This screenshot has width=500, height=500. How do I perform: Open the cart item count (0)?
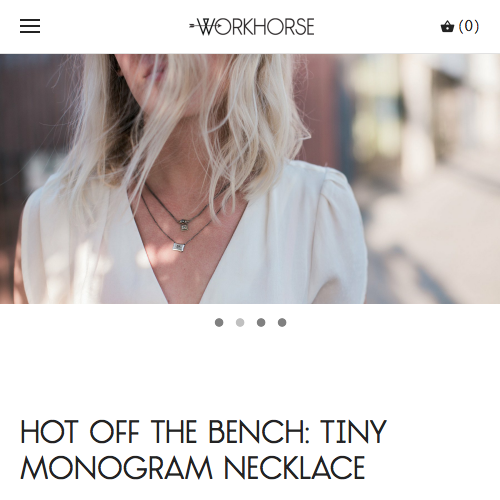click(469, 26)
